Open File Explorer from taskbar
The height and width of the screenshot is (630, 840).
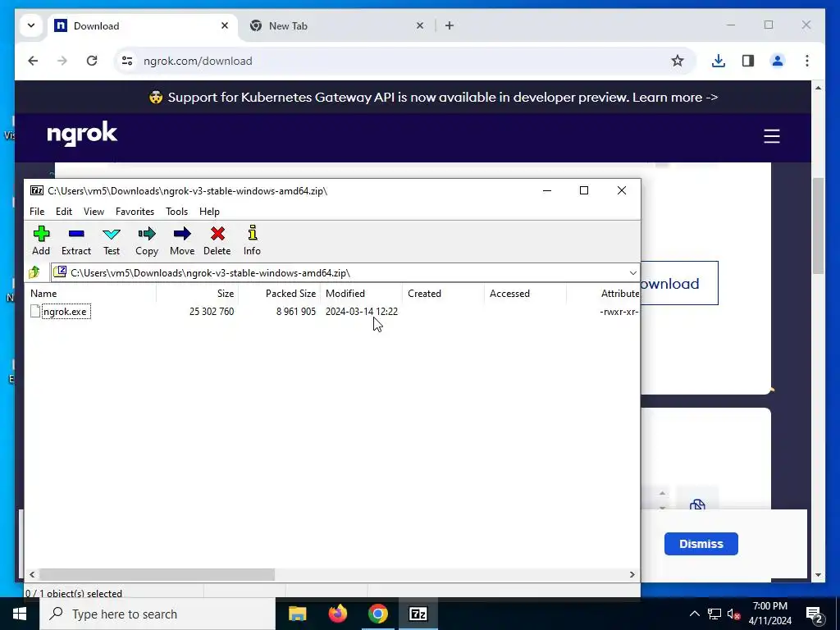[297, 614]
